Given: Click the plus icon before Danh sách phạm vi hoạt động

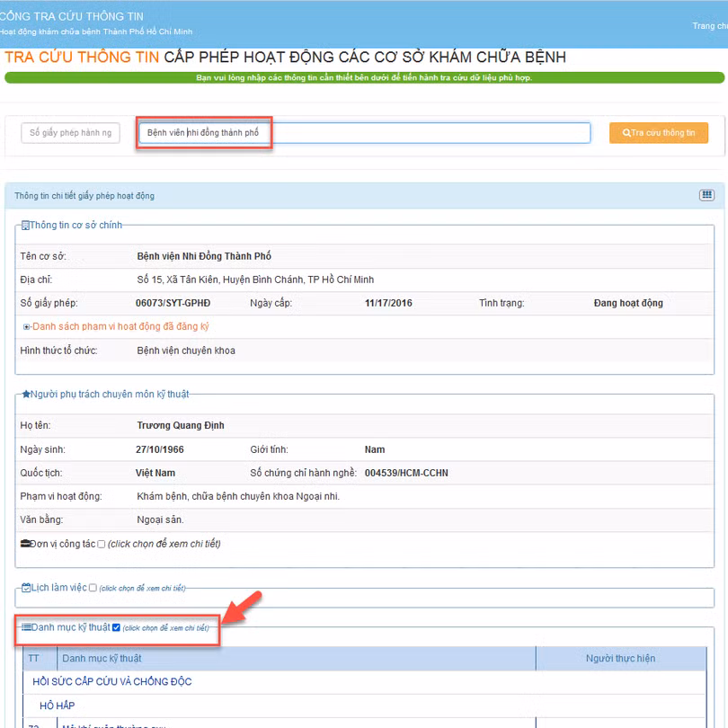Looking at the screenshot, I should click(x=26, y=327).
